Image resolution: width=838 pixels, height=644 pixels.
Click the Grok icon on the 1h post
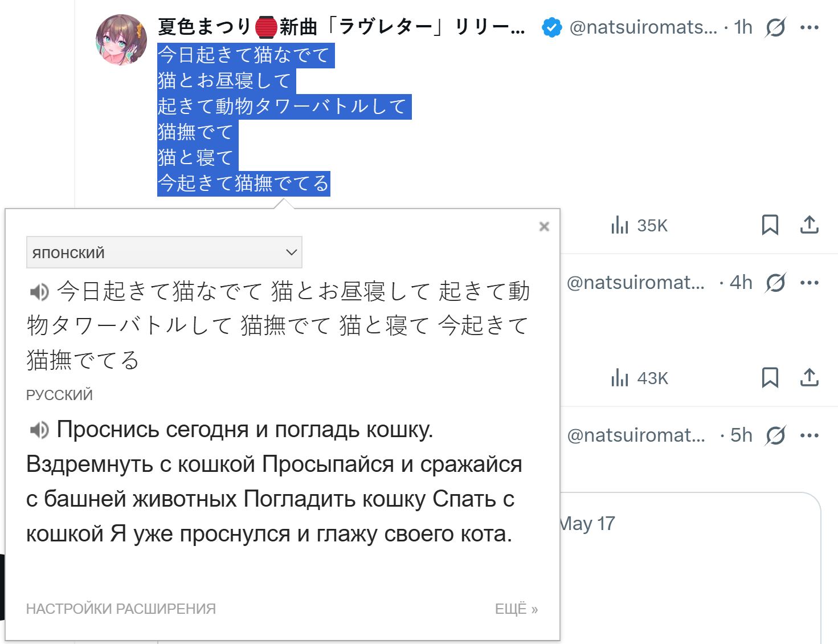[x=776, y=27]
